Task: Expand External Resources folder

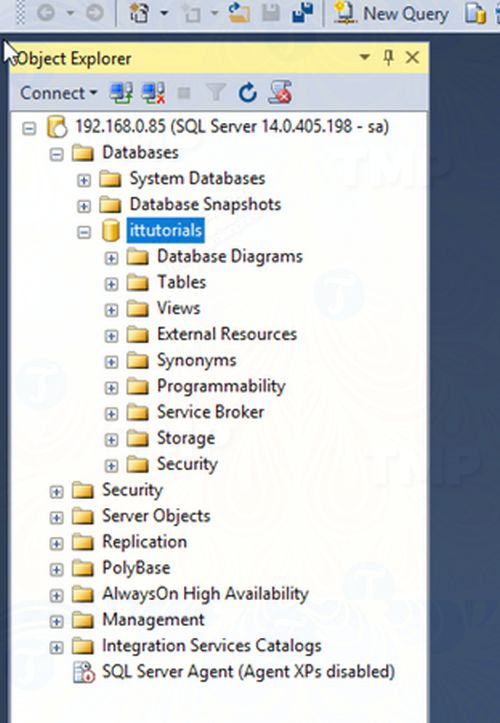Action: click(x=111, y=336)
